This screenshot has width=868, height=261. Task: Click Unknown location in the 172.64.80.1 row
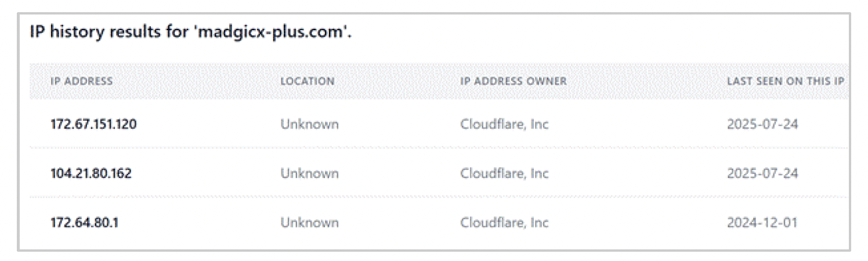[309, 223]
